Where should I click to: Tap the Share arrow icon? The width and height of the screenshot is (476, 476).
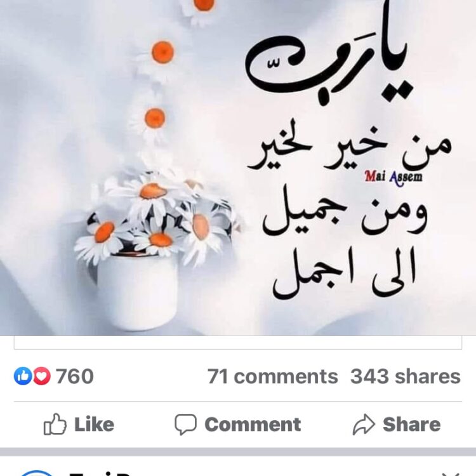(364, 425)
